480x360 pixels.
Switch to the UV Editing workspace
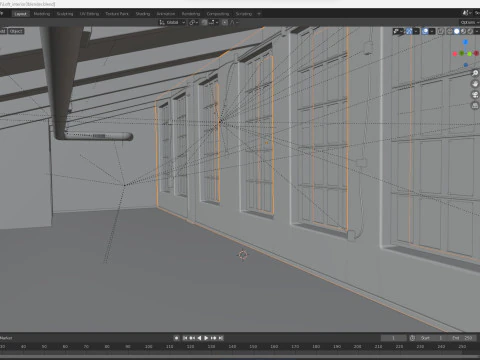pos(89,14)
